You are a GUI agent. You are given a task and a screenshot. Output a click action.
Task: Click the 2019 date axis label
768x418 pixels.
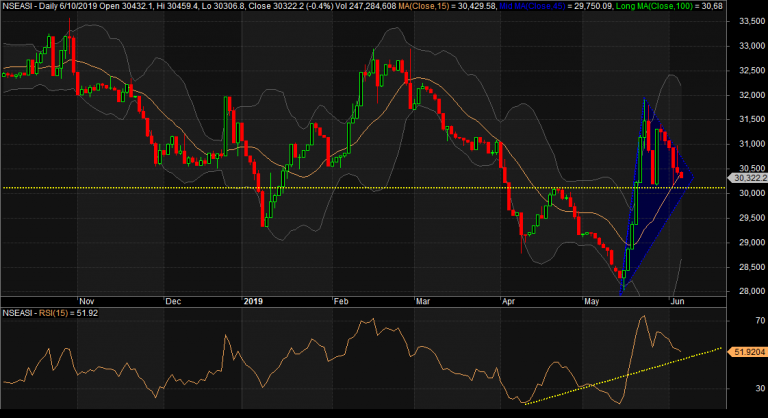pyautogui.click(x=253, y=301)
